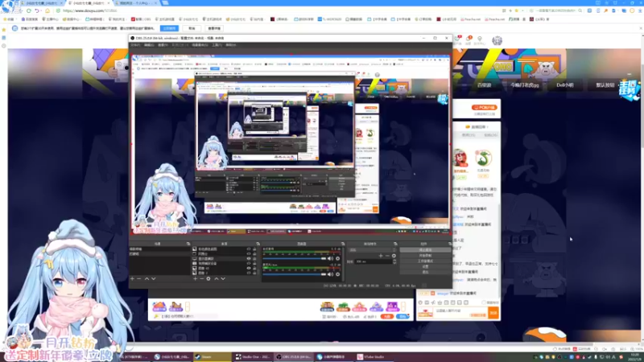The height and width of the screenshot is (362, 644).
Task: Select second gift icon in Douyu gift bar
Action: [x=175, y=306]
